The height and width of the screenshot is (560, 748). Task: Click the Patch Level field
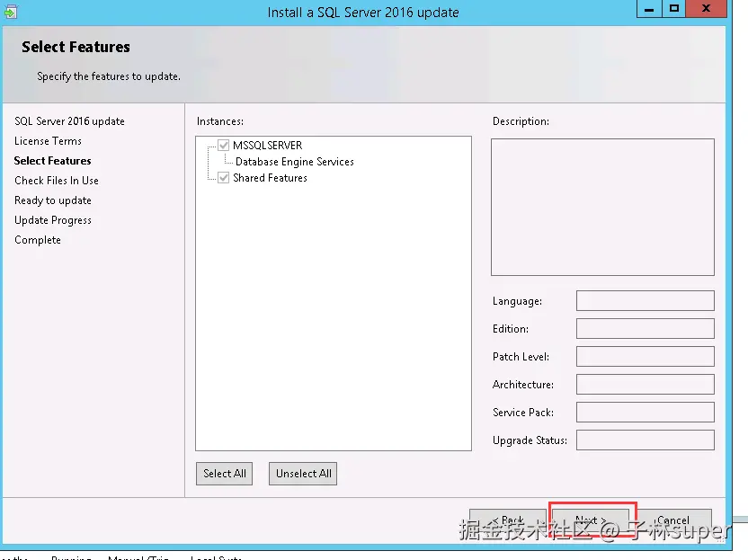(645, 356)
